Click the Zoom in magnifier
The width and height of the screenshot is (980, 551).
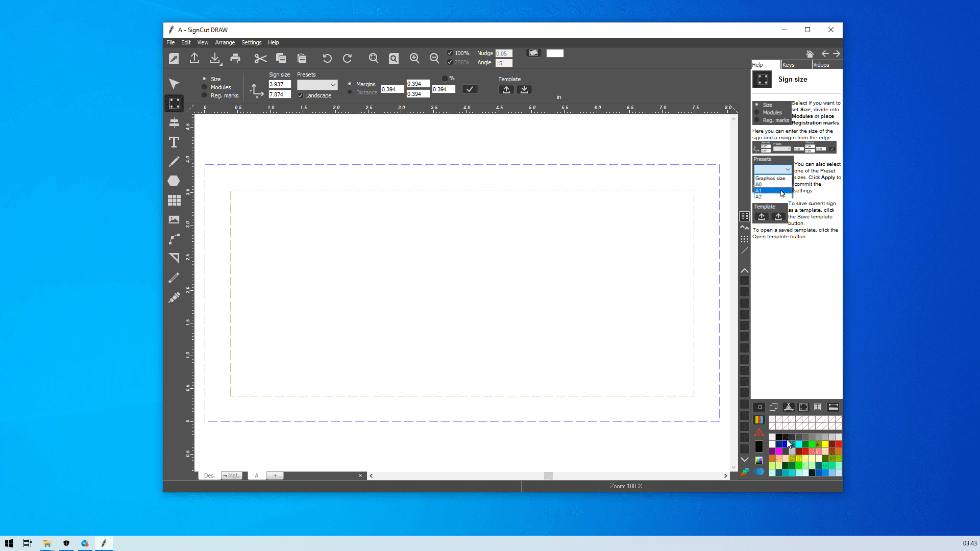point(414,59)
